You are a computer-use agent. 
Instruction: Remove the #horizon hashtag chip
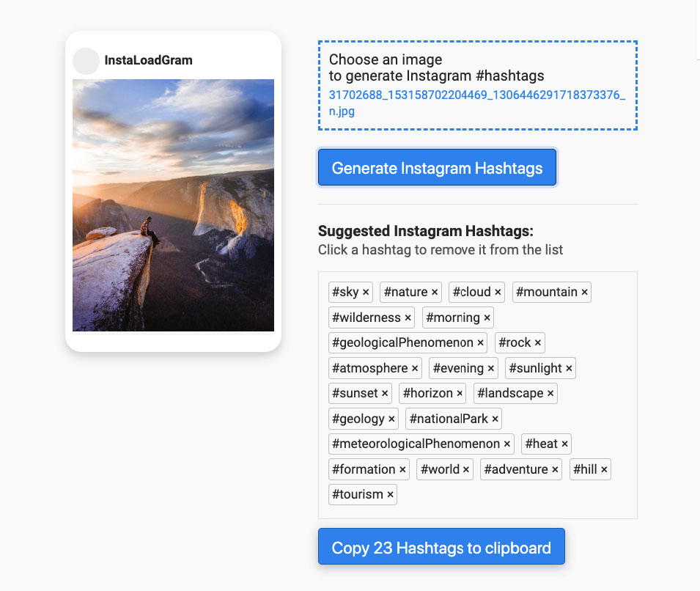click(x=432, y=393)
